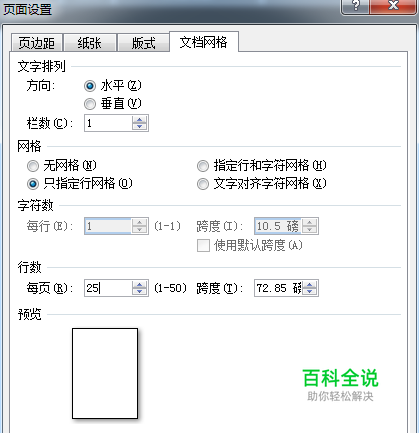Click the page preview thumbnail
Viewport: 419px width, 433px height.
tap(105, 373)
